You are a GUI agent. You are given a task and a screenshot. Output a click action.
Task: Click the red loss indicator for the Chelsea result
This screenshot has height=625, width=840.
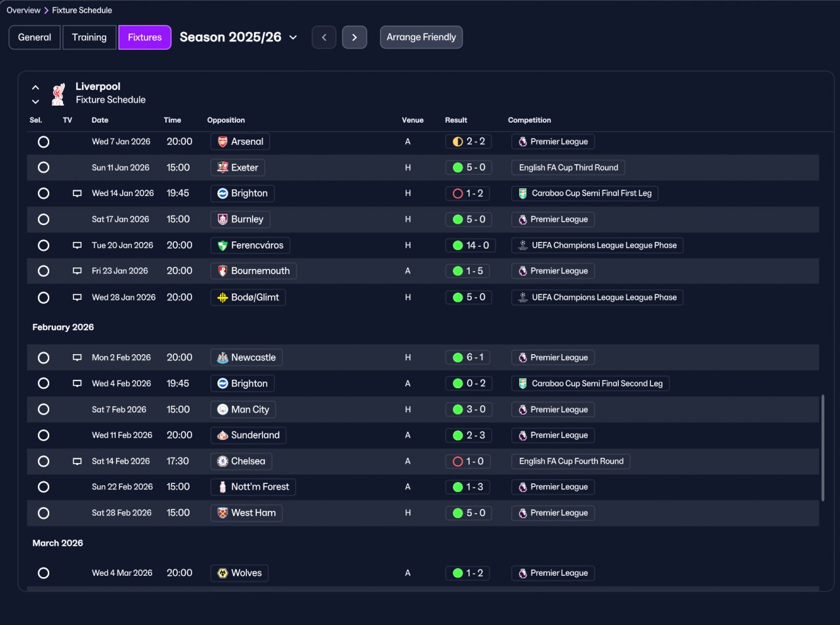click(458, 461)
